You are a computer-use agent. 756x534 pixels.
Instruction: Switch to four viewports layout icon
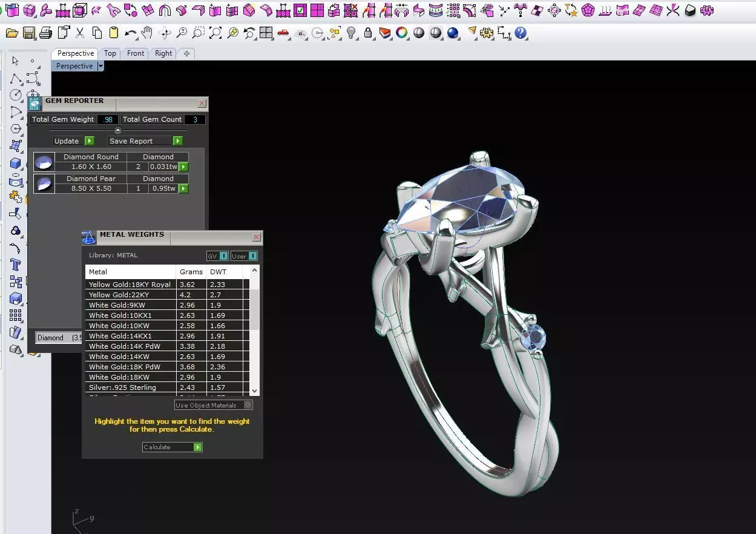click(266, 33)
